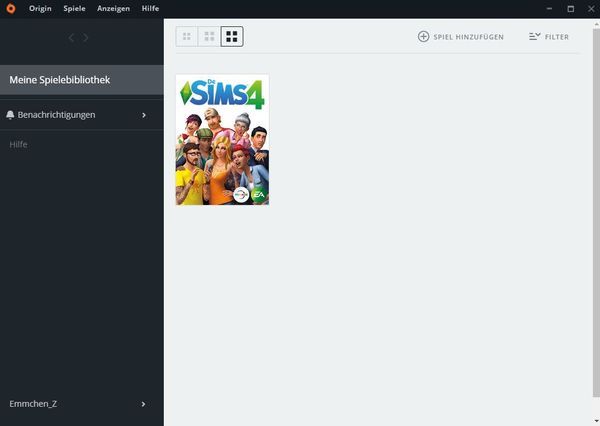Minimize the Origin window

pos(549,8)
